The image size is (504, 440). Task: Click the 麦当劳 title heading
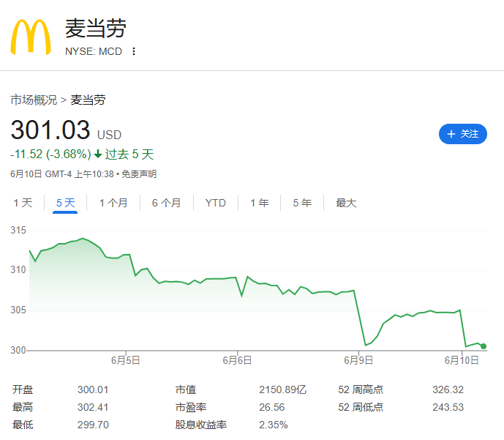pos(96,29)
